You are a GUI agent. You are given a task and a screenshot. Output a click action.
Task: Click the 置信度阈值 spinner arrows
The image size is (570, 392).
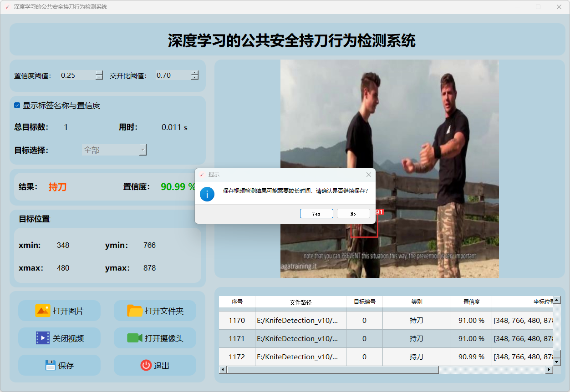[99, 75]
